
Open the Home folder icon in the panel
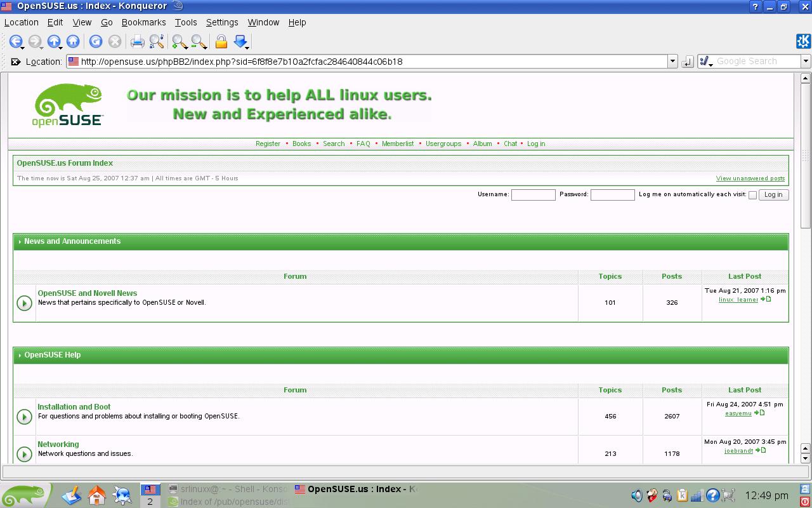97,495
